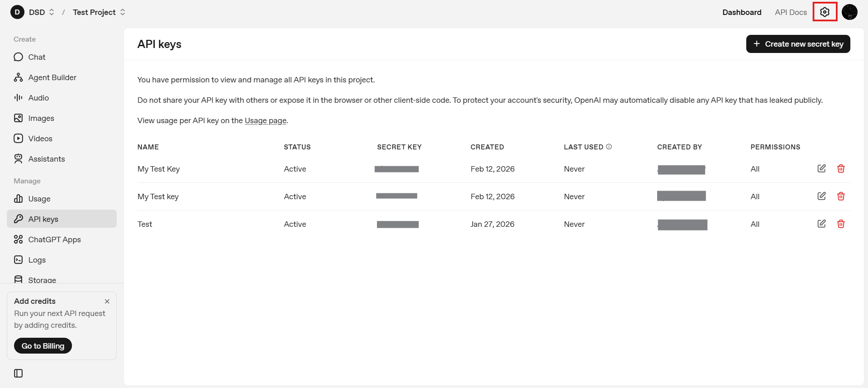
Task: Click the user profile avatar
Action: (x=849, y=12)
